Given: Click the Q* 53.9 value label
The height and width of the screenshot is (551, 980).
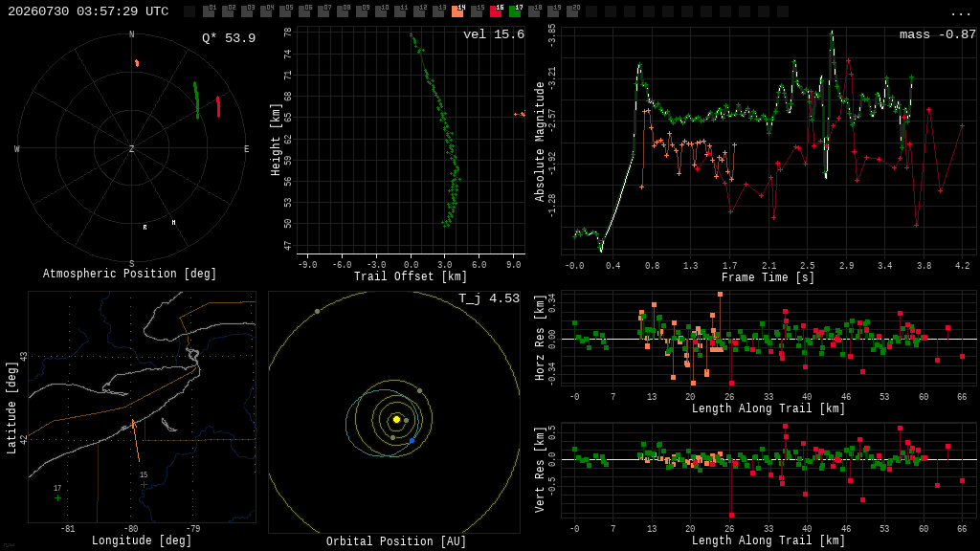Looking at the screenshot, I should (229, 38).
